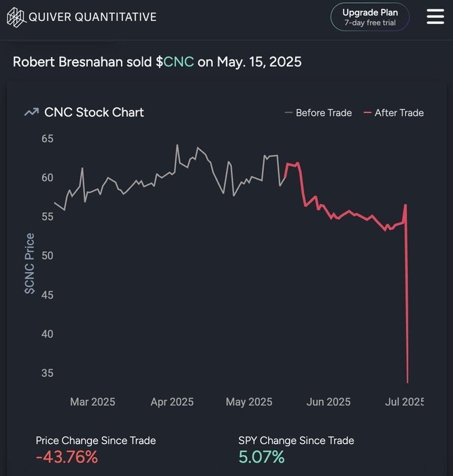Click the Quiver Quantitative cube logo

click(x=16, y=17)
